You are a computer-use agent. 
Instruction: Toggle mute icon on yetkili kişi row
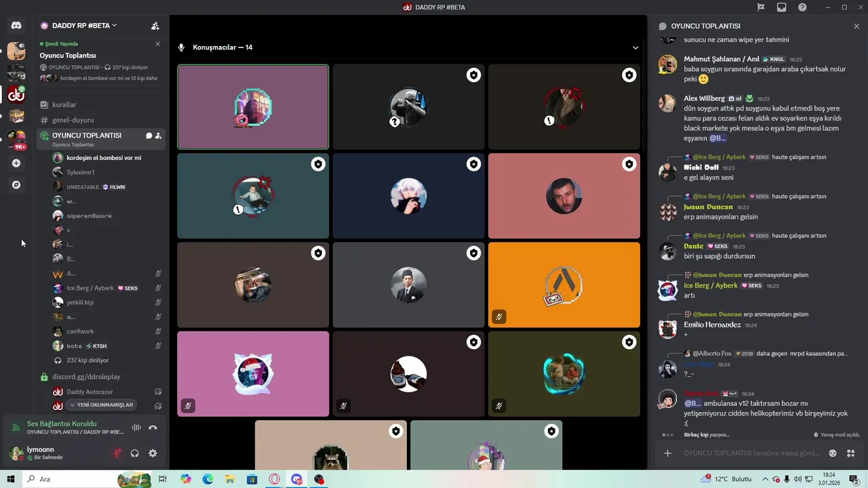click(158, 302)
